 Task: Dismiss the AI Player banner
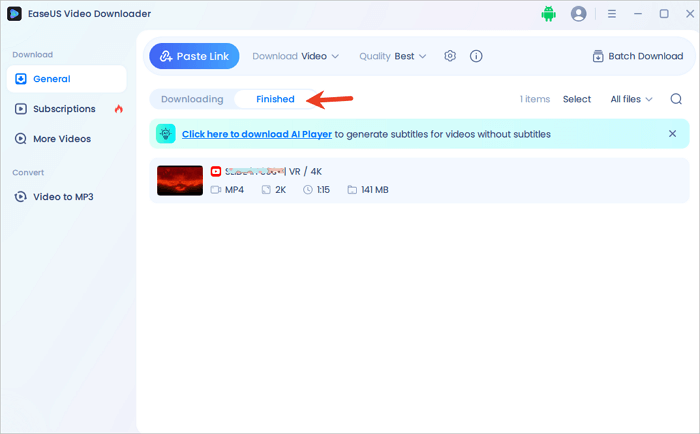click(x=672, y=133)
